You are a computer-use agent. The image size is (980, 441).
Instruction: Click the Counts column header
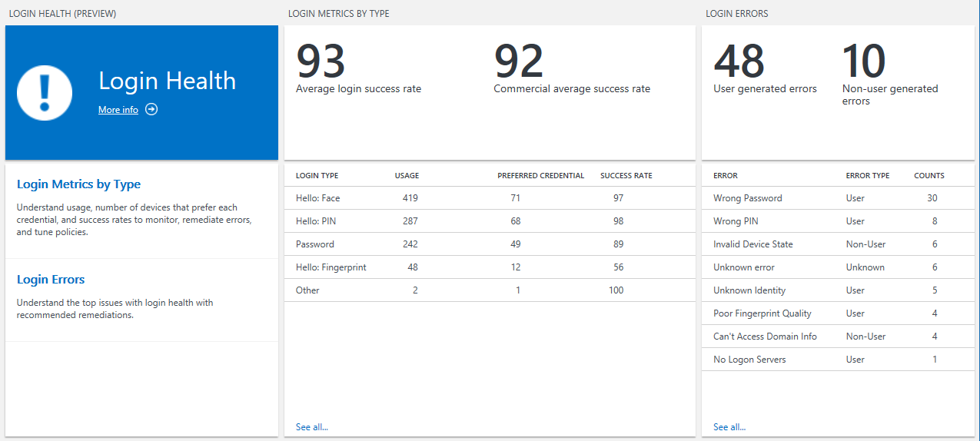click(929, 176)
